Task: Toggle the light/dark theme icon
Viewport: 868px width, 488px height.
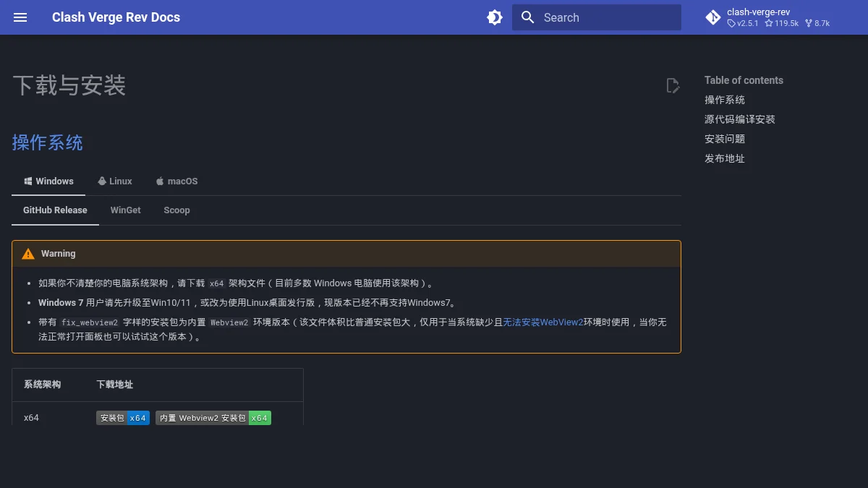Action: [495, 17]
